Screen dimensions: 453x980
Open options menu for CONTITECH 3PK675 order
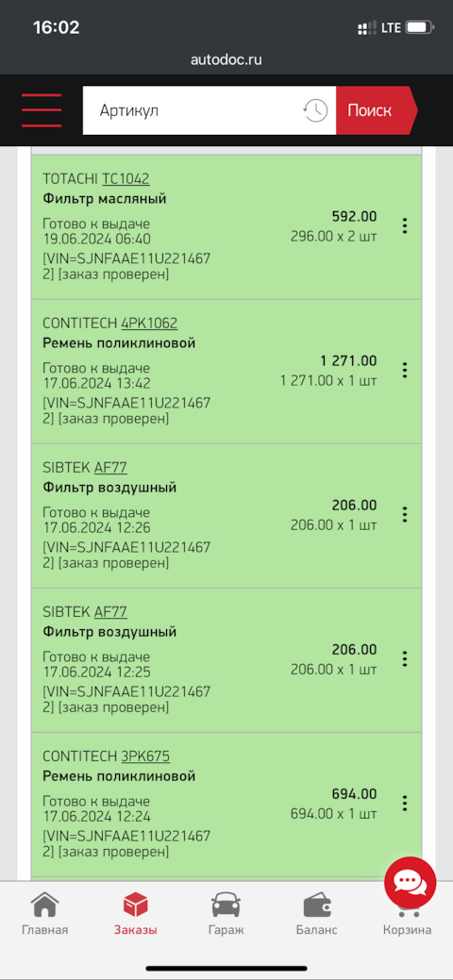(405, 803)
